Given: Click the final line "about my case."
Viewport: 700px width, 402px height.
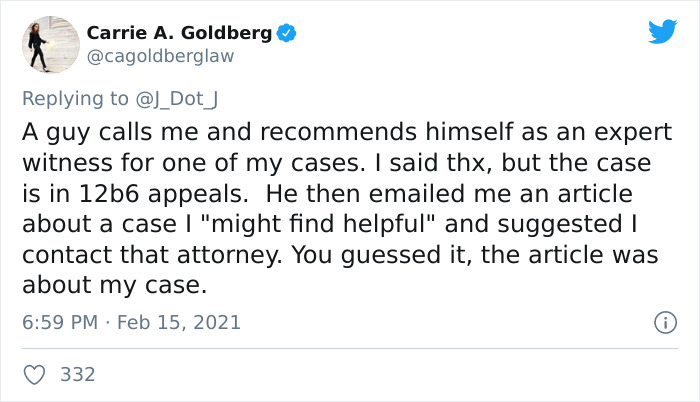Looking at the screenshot, I should pos(113,287).
